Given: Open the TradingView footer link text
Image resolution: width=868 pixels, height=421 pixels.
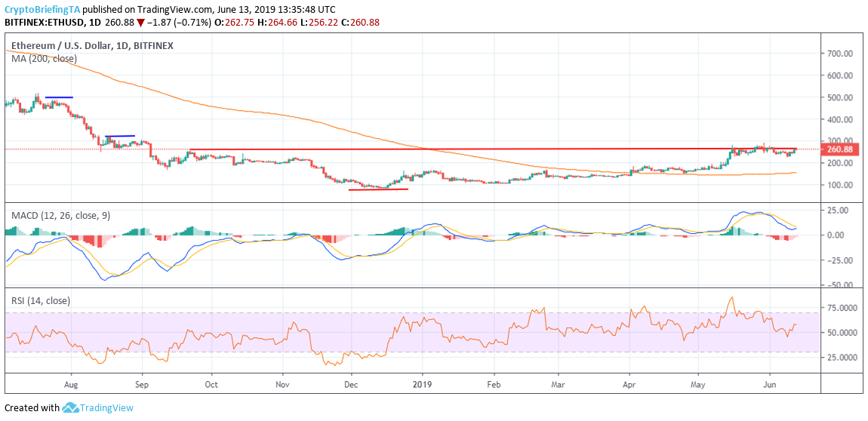Looking at the screenshot, I should (x=106, y=407).
